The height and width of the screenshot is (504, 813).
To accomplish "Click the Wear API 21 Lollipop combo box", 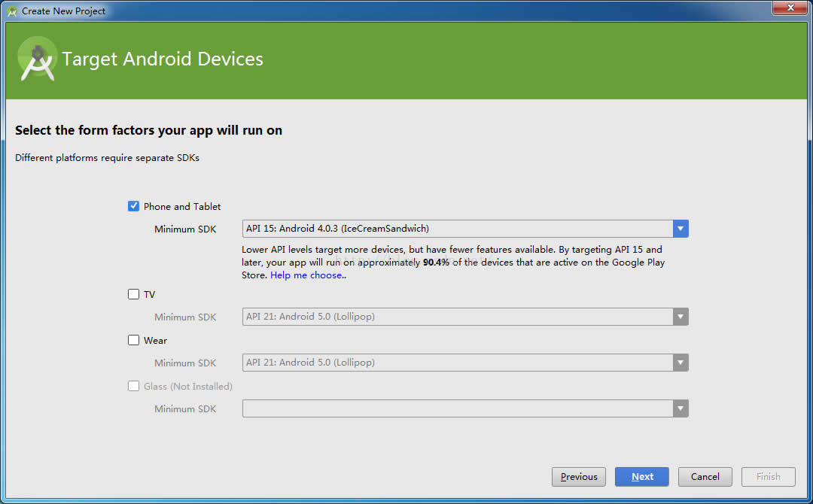I will [465, 363].
